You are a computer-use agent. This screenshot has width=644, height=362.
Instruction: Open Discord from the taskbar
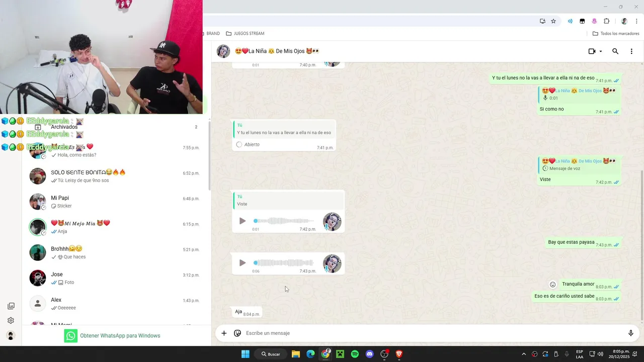pos(370,354)
